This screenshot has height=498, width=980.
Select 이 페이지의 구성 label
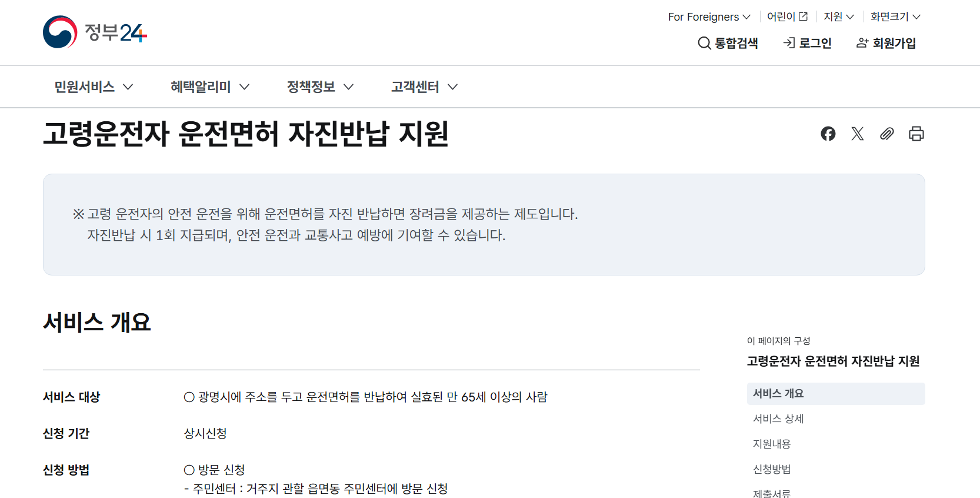coord(778,341)
